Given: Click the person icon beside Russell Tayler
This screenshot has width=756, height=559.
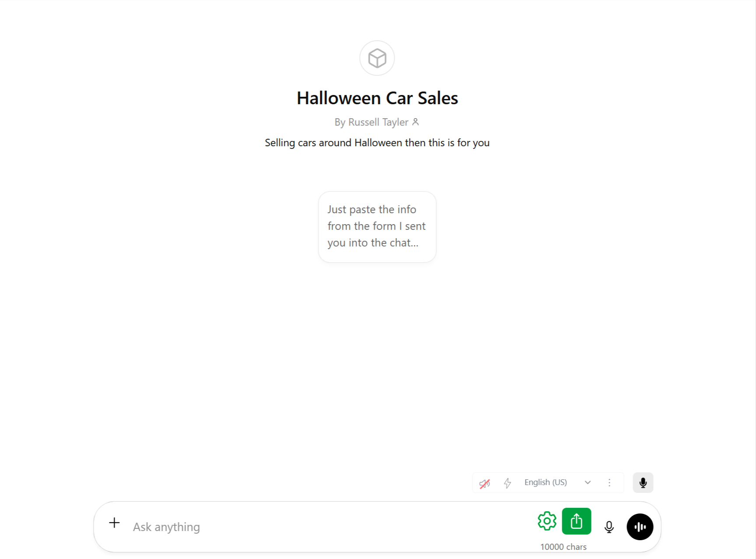Looking at the screenshot, I should pos(416,122).
